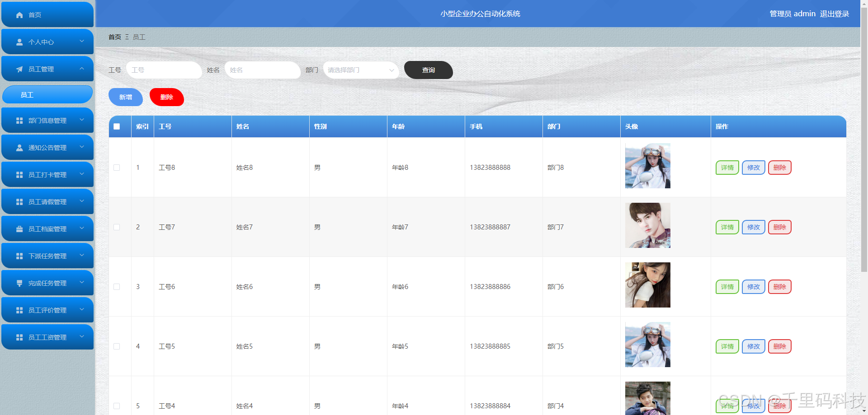
Task: Select the 员工 submenu item
Action: [x=47, y=95]
